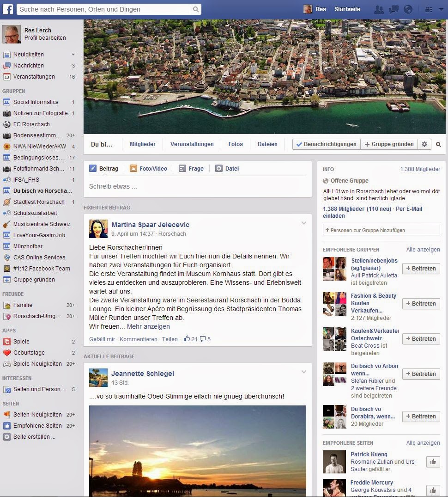Click the search magnifier in top bar

tap(196, 9)
